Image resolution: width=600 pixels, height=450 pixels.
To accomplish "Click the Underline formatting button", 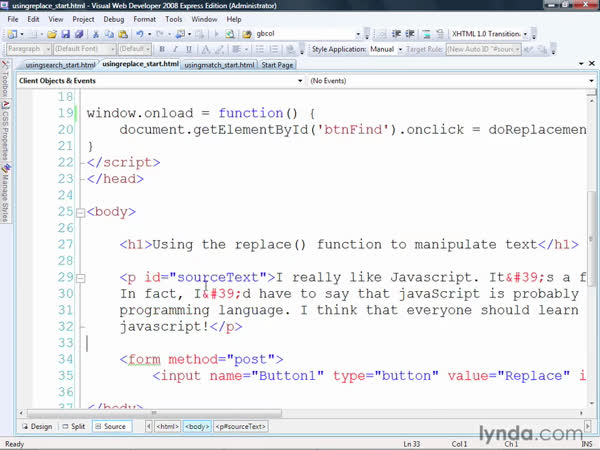I will pyautogui.click(x=189, y=48).
